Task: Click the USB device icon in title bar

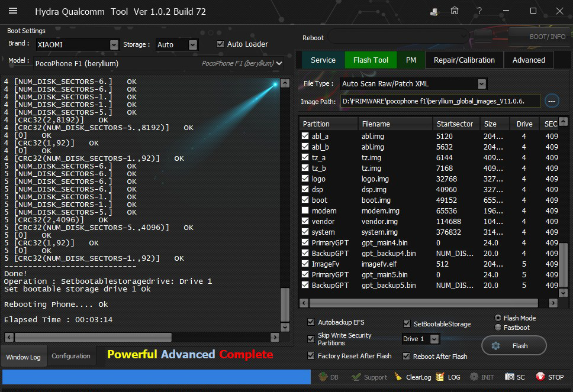Action: [x=434, y=11]
